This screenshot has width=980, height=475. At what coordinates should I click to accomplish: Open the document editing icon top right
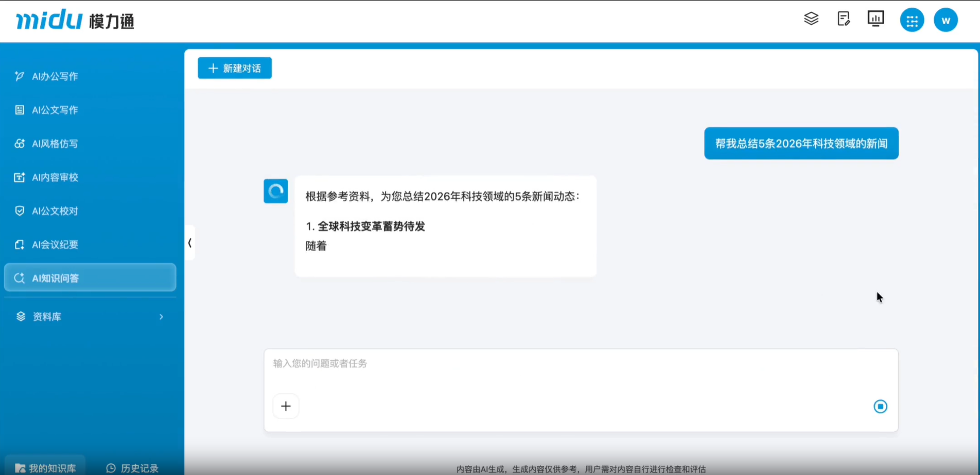pos(843,19)
